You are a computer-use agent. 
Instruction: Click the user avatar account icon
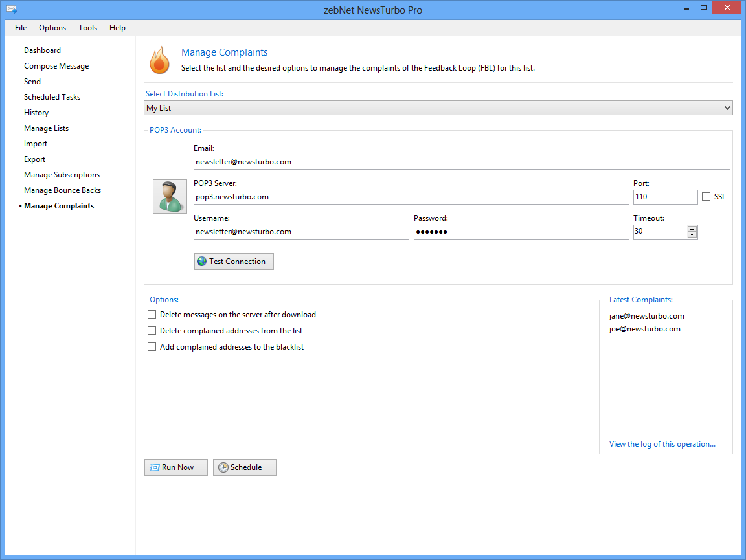click(170, 196)
